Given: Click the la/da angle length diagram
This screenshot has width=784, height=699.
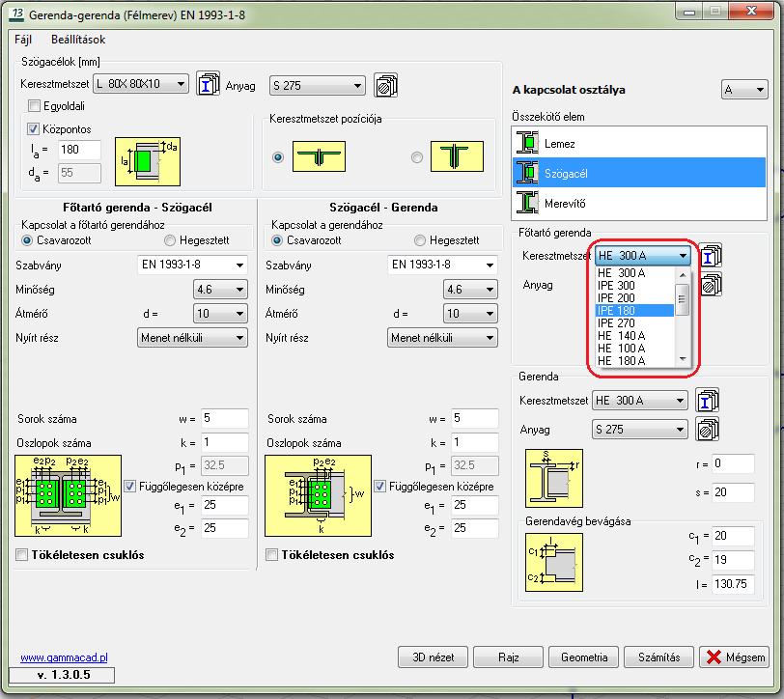Looking at the screenshot, I should point(148,162).
